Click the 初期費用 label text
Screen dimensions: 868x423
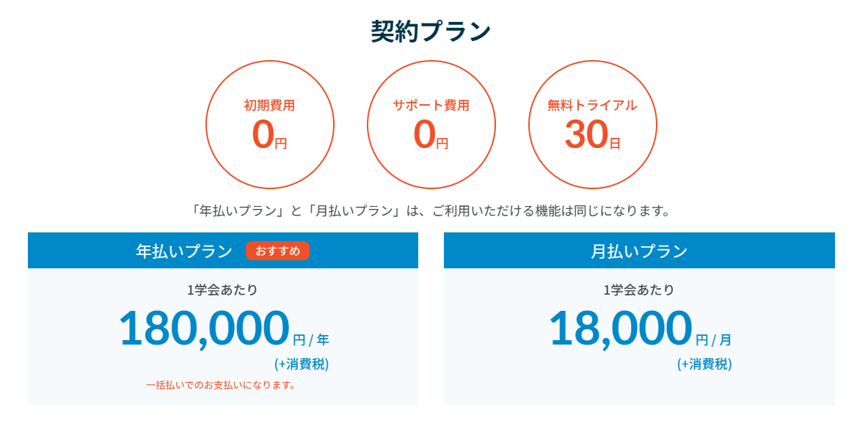269,105
